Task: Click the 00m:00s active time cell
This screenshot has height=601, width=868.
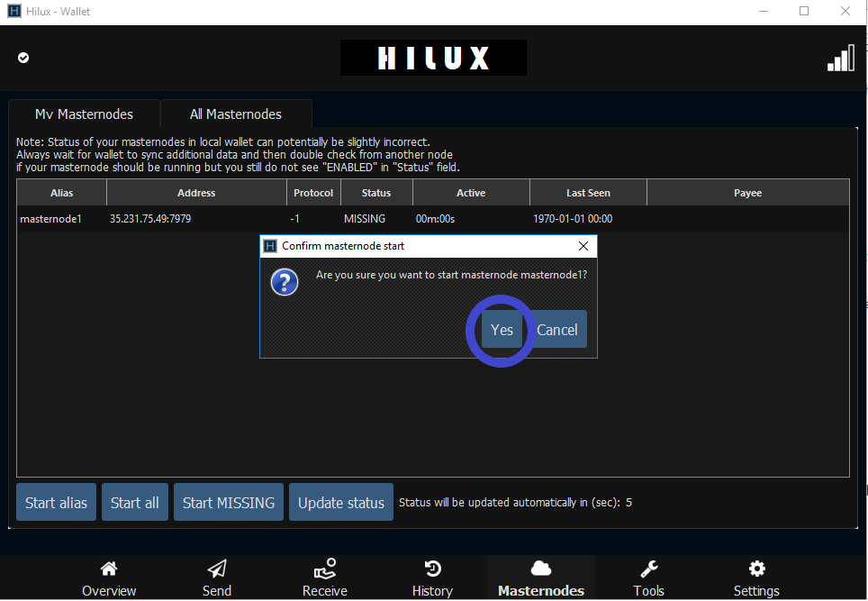Action: pyautogui.click(x=471, y=219)
